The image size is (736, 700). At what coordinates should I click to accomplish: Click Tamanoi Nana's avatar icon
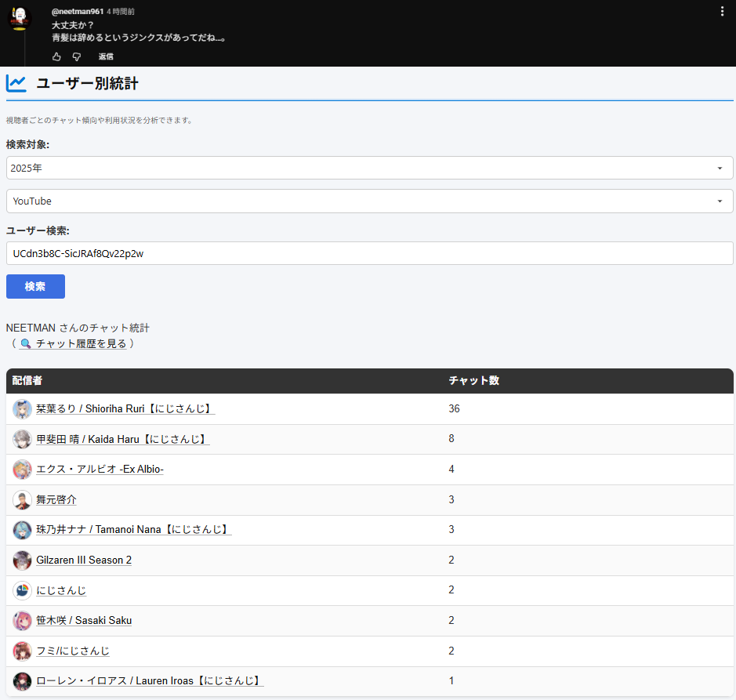click(22, 530)
